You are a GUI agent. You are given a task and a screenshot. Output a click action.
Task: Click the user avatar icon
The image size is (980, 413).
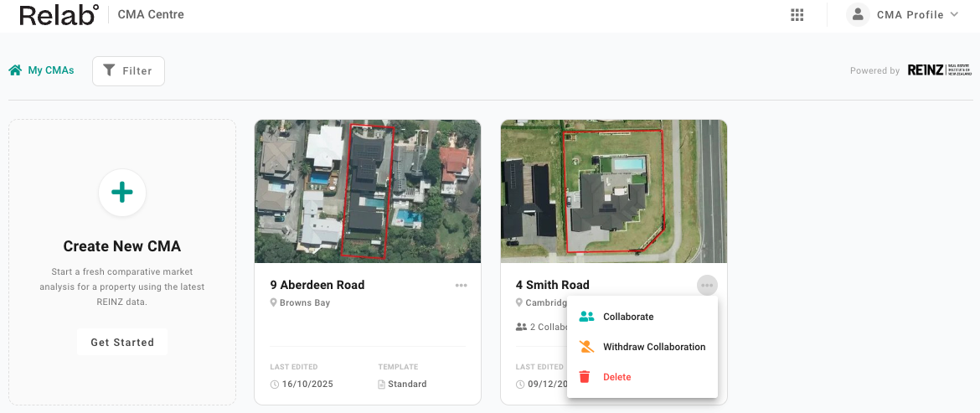coord(858,15)
